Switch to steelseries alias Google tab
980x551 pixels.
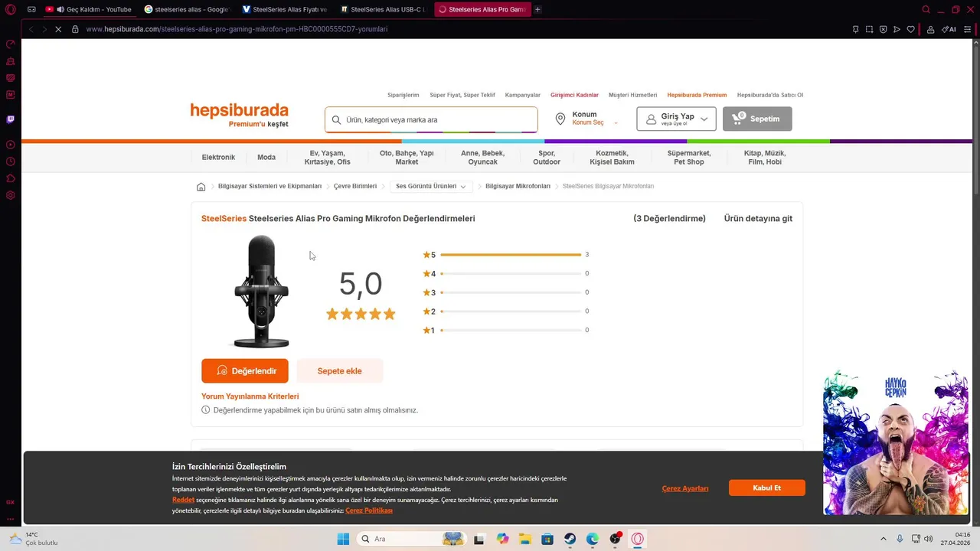tap(187, 9)
